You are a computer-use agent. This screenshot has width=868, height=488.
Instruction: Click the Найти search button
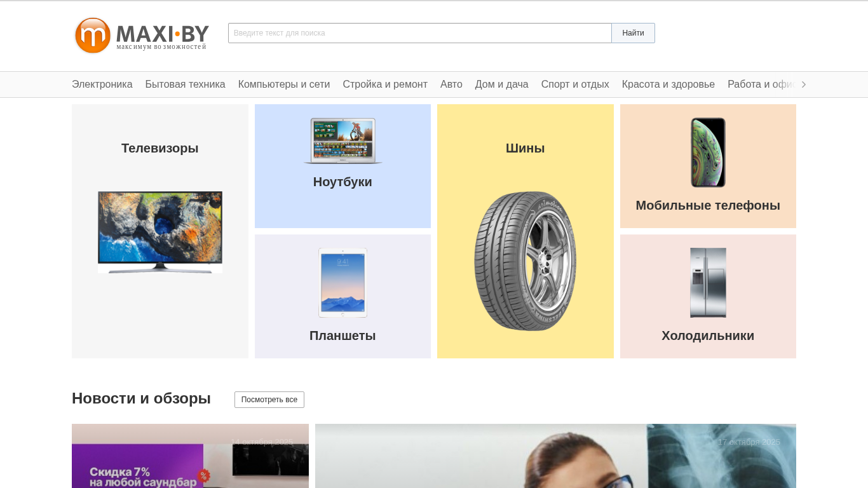click(x=633, y=33)
